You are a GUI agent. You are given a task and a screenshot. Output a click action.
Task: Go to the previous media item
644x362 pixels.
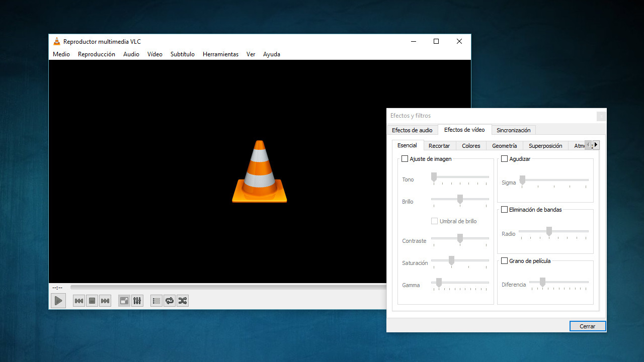pos(78,300)
